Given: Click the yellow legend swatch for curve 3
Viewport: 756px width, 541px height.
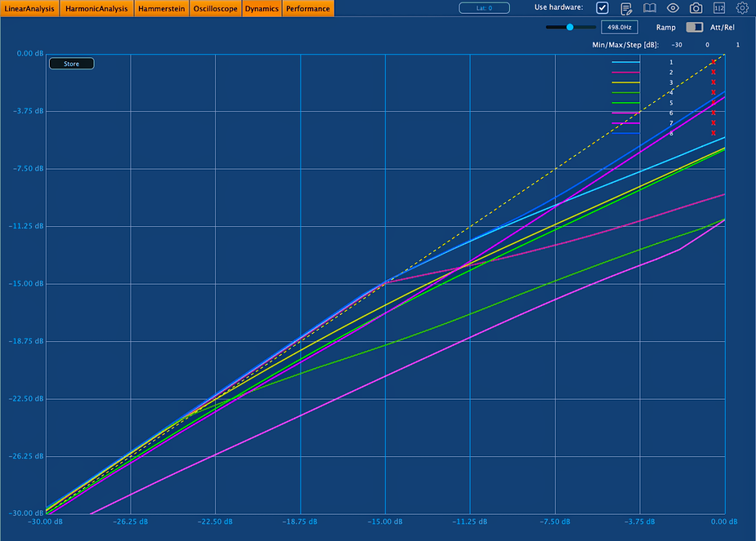Looking at the screenshot, I should (626, 83).
